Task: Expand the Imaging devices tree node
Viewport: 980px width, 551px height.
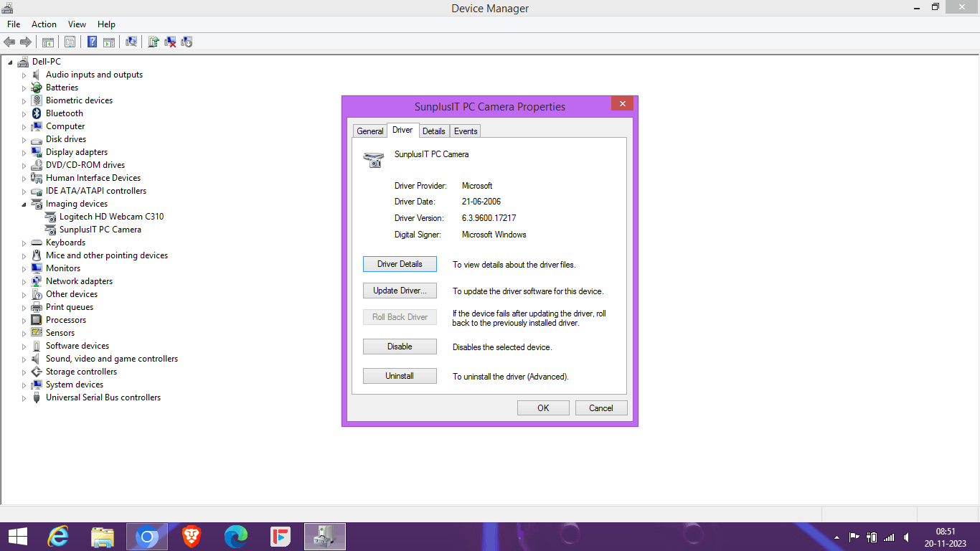Action: [24, 204]
